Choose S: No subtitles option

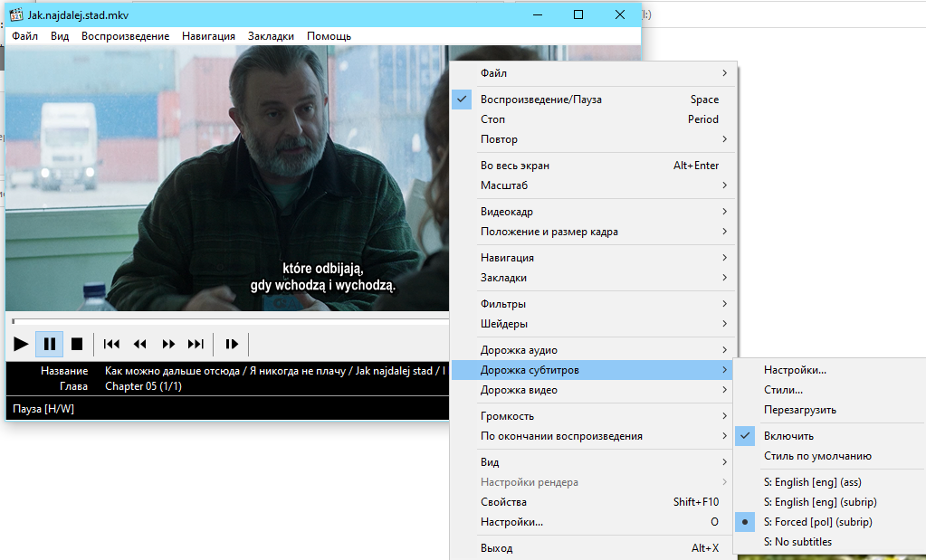pos(797,542)
